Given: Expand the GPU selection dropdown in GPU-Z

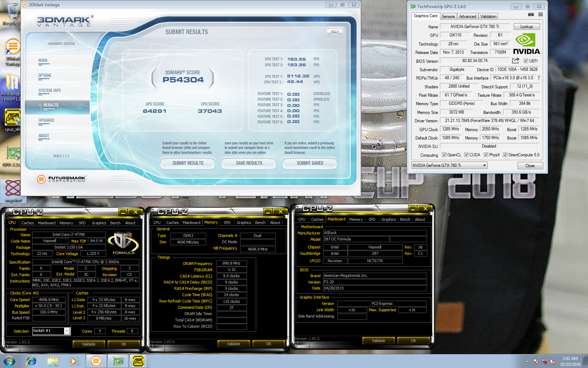Looking at the screenshot, I should [484, 165].
